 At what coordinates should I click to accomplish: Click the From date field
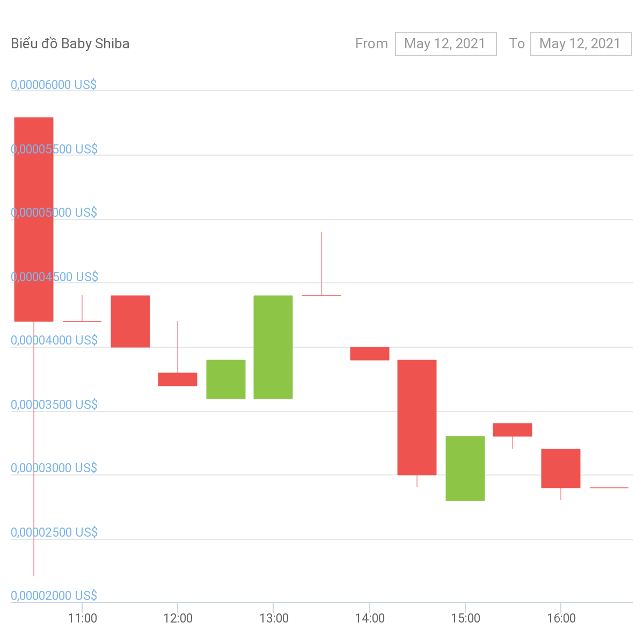click(x=445, y=44)
